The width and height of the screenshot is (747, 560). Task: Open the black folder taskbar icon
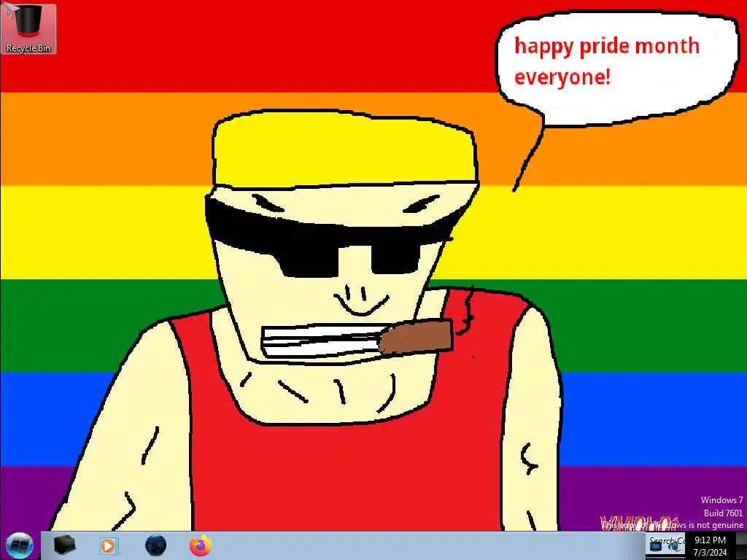64,545
